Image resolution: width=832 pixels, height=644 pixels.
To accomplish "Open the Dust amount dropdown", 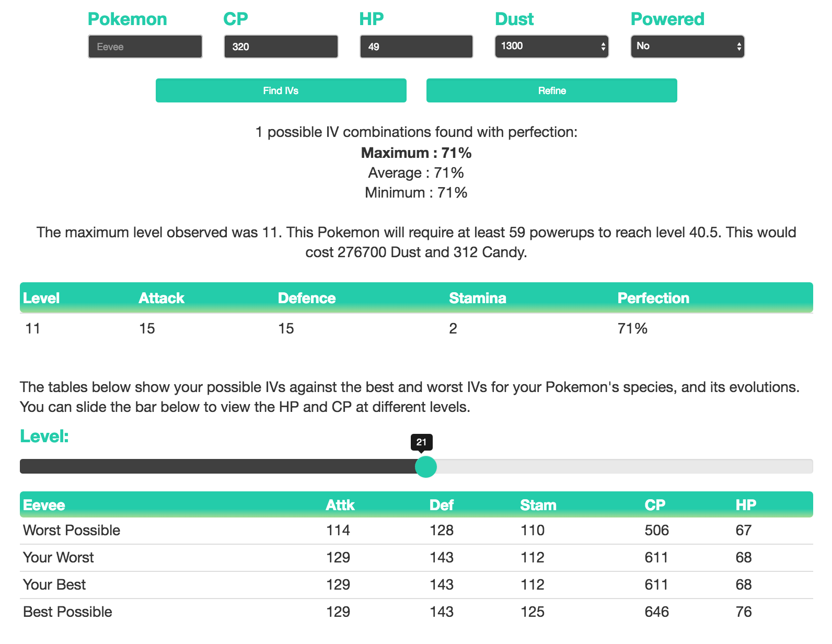I will [x=551, y=47].
